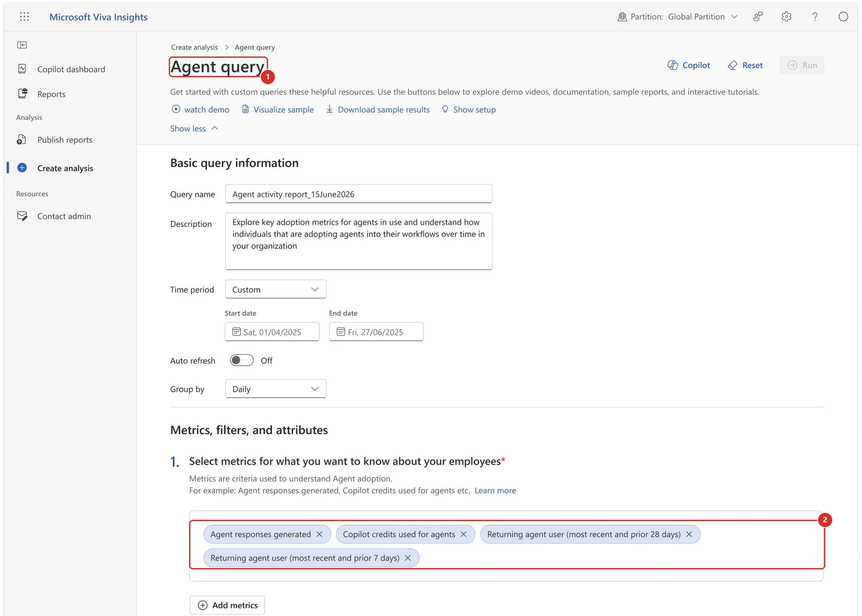The height and width of the screenshot is (616, 862).
Task: Open the Start date picker
Action: (x=272, y=332)
